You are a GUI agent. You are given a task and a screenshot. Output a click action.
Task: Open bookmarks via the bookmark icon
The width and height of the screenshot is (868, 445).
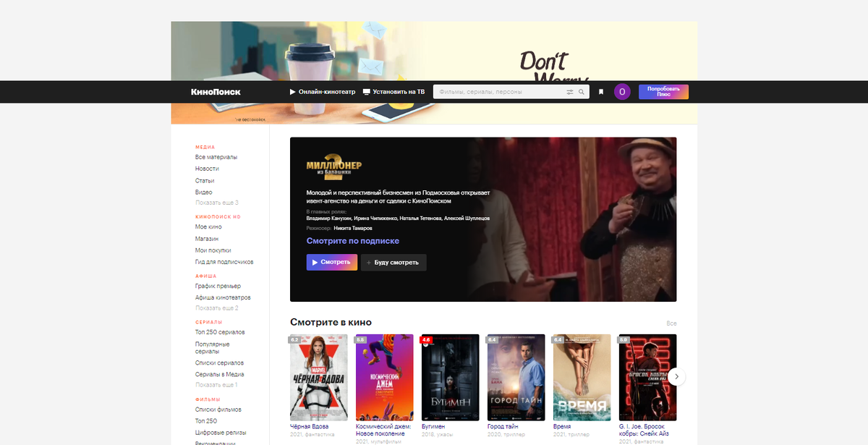point(601,92)
